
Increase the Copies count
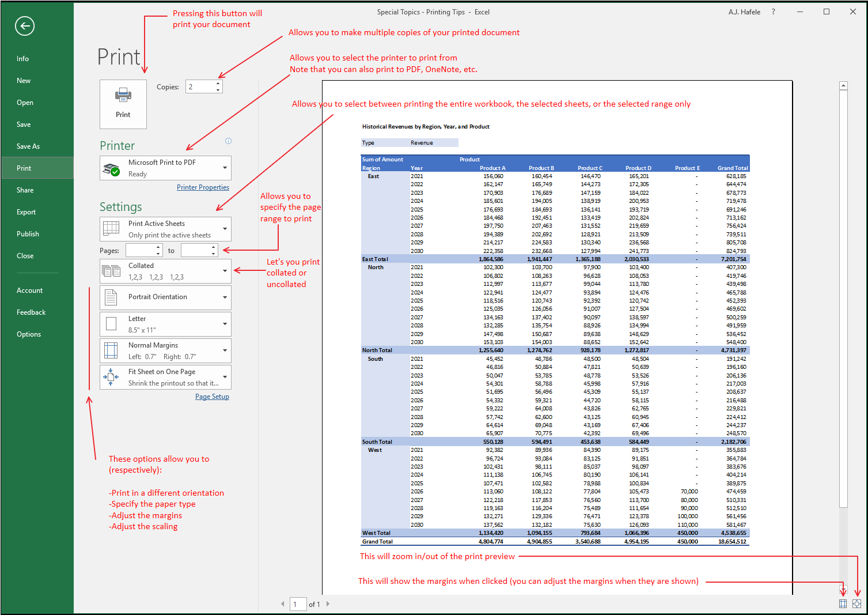click(218, 84)
